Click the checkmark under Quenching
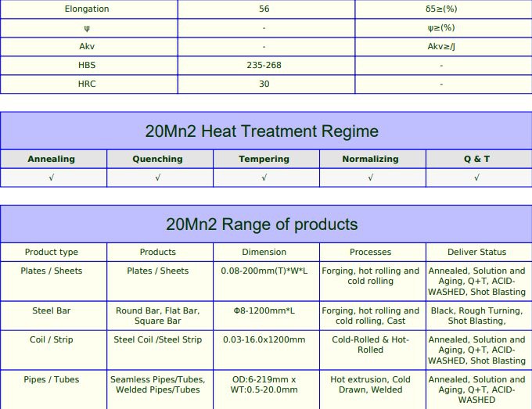 pos(157,178)
